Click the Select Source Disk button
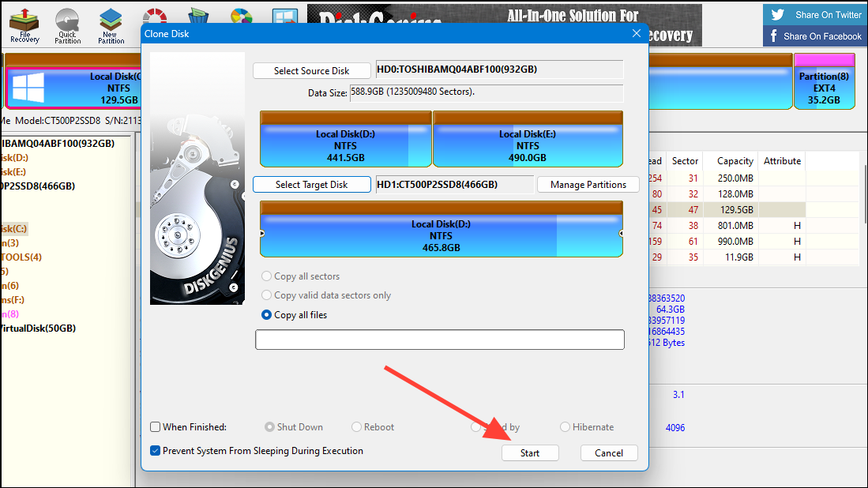The height and width of the screenshot is (488, 868). pyautogui.click(x=312, y=71)
